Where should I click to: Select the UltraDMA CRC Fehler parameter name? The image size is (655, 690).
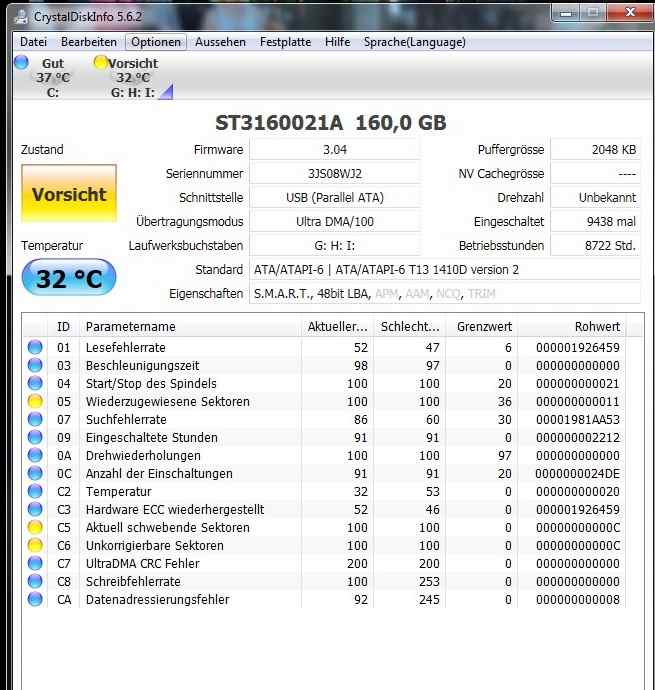[x=143, y=564]
